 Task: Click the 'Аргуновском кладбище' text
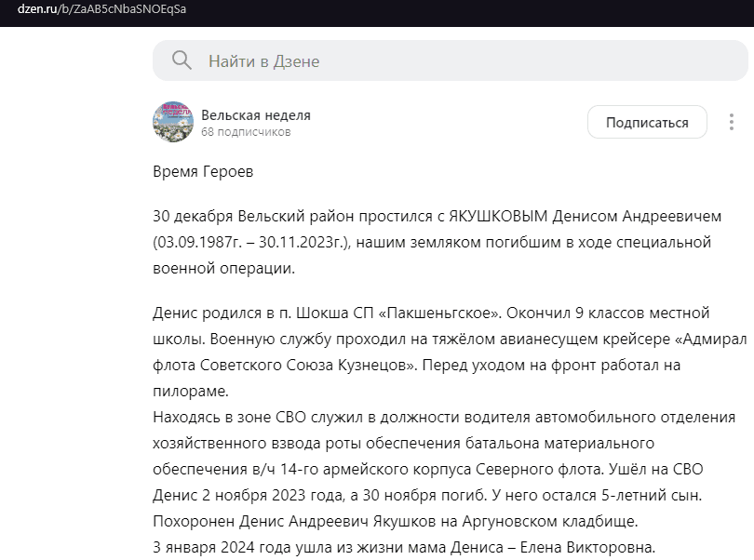click(x=550, y=521)
